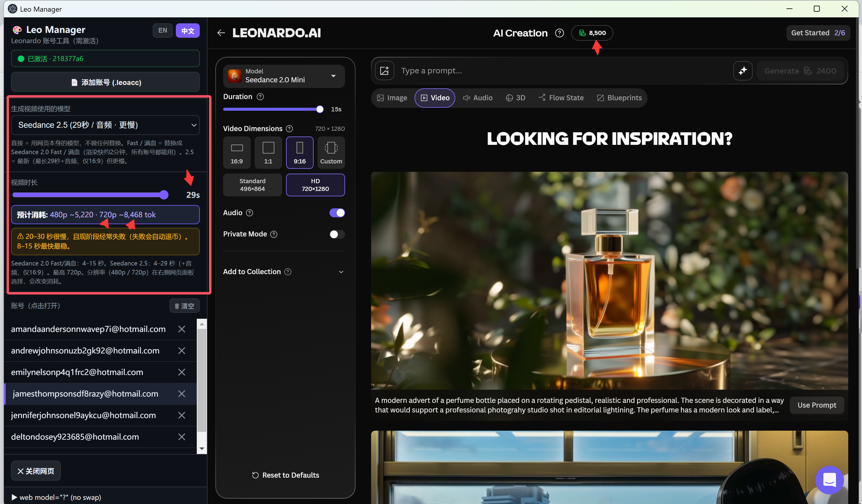The image size is (862, 504).
Task: Click the 关闭网页 close page button
Action: pos(36,471)
